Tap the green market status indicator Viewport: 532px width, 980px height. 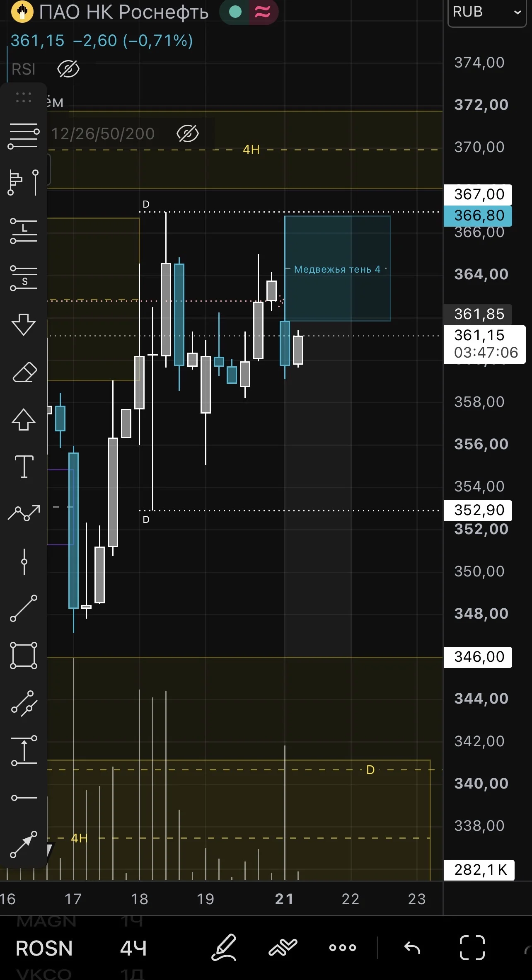(235, 12)
